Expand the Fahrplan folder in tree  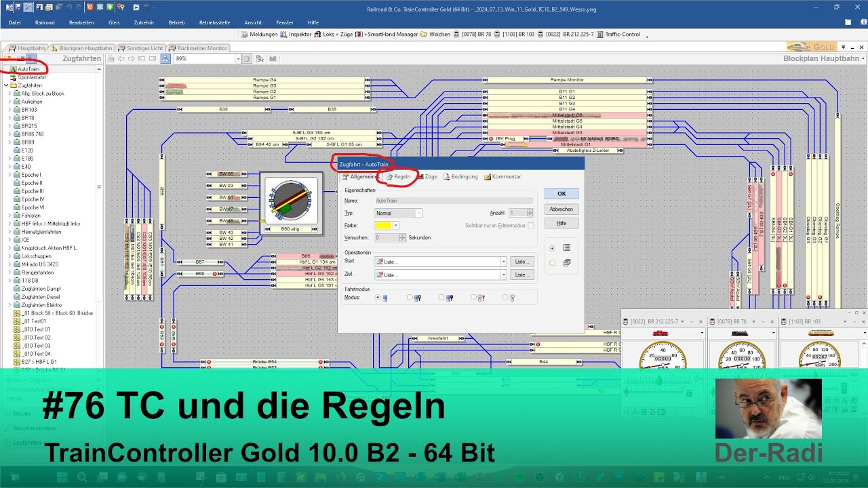click(x=10, y=216)
